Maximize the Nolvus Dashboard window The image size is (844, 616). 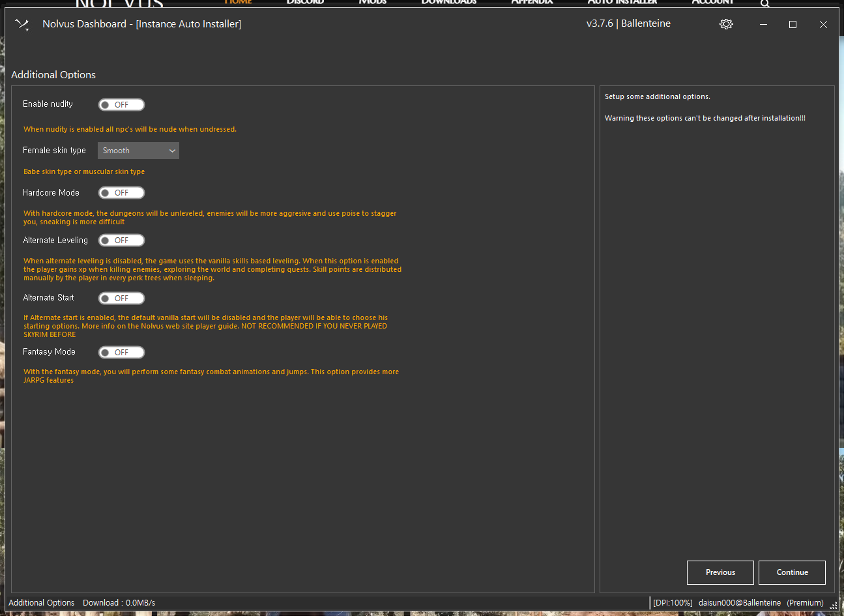[x=793, y=24]
